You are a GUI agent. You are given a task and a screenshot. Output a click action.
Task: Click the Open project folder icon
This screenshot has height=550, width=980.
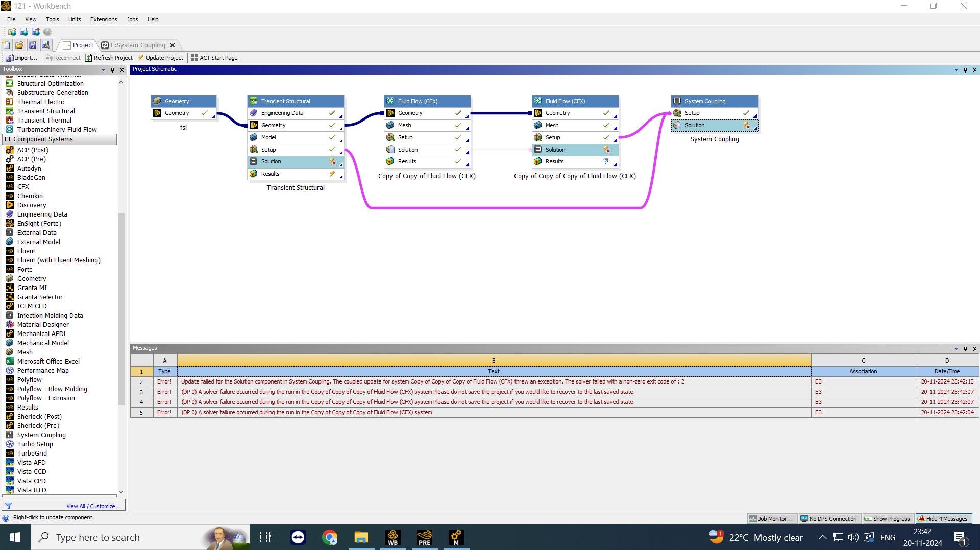point(19,45)
